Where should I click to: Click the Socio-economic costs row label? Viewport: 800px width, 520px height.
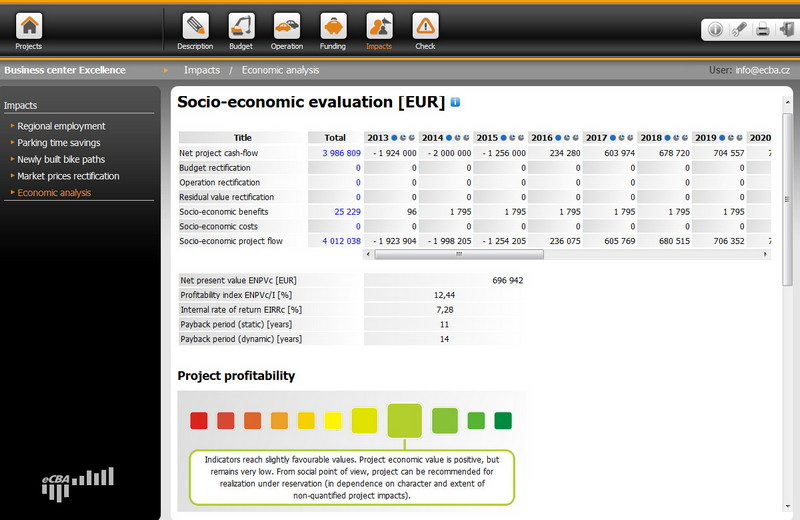coord(218,227)
